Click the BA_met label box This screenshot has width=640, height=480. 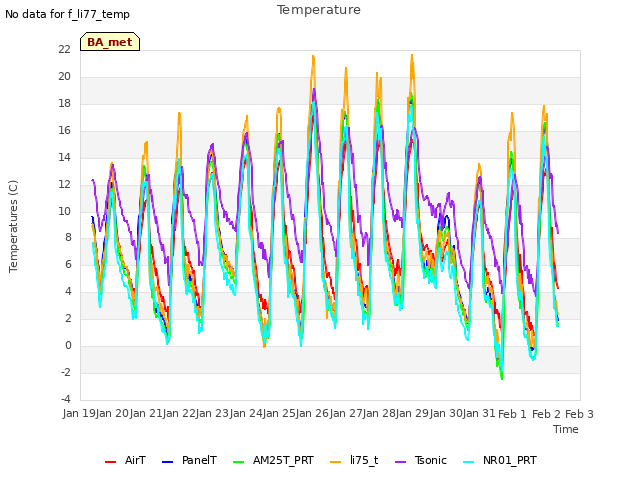point(110,42)
